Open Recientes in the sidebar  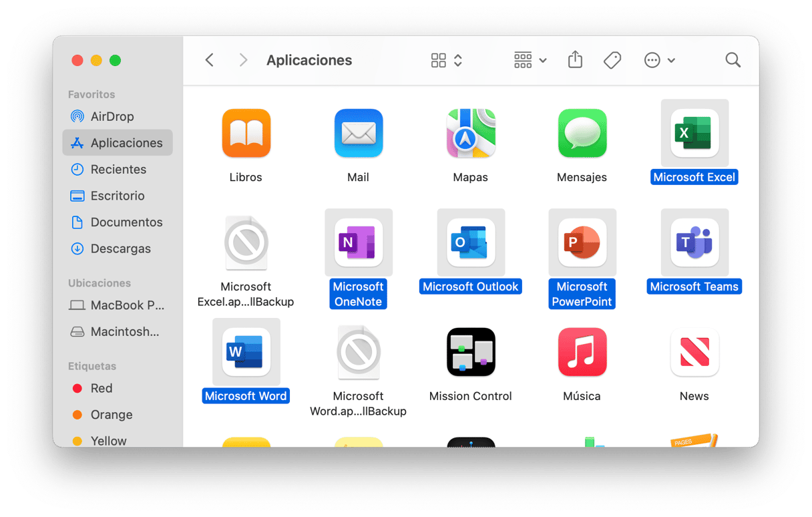coord(118,169)
